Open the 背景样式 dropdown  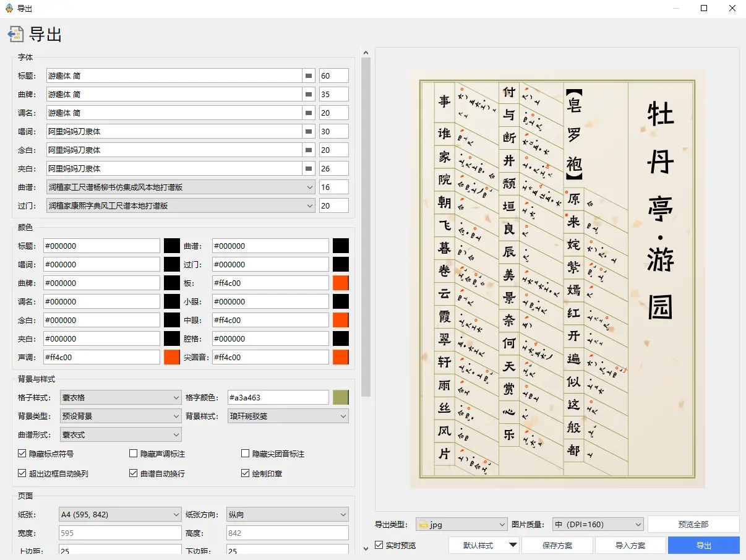pyautogui.click(x=288, y=416)
